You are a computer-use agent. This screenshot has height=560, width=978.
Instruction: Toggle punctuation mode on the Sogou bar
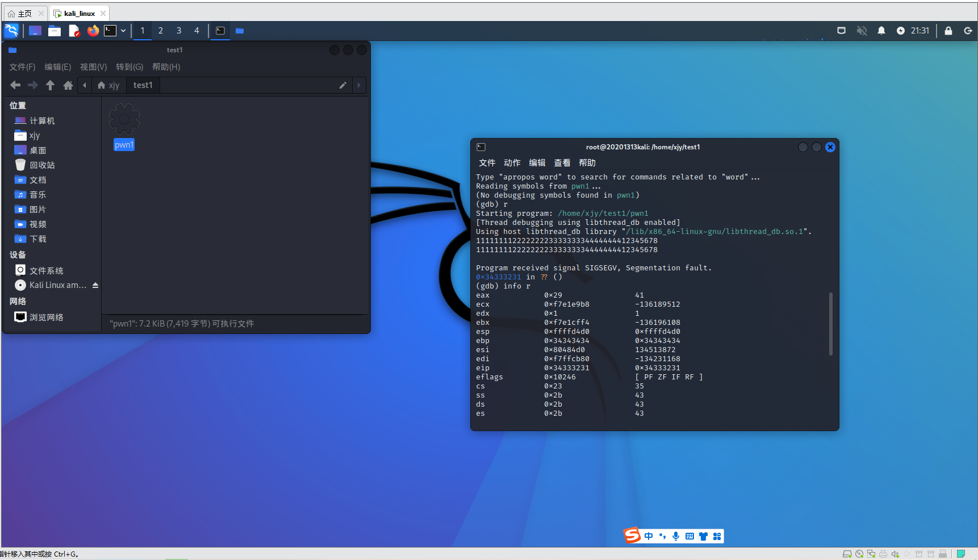tap(662, 536)
